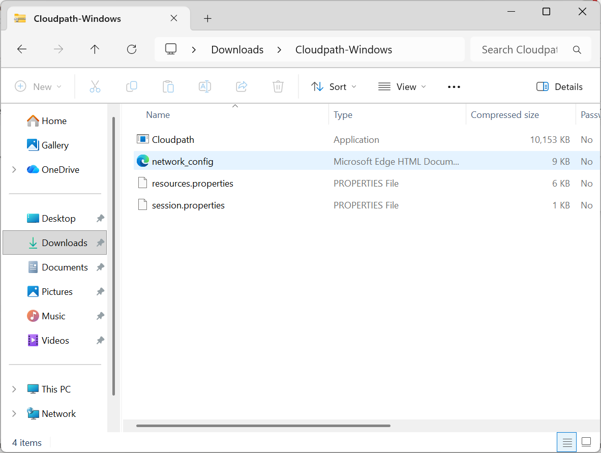The width and height of the screenshot is (601, 453).
Task: Click the horizontal scrollbar in file list
Action: click(263, 425)
